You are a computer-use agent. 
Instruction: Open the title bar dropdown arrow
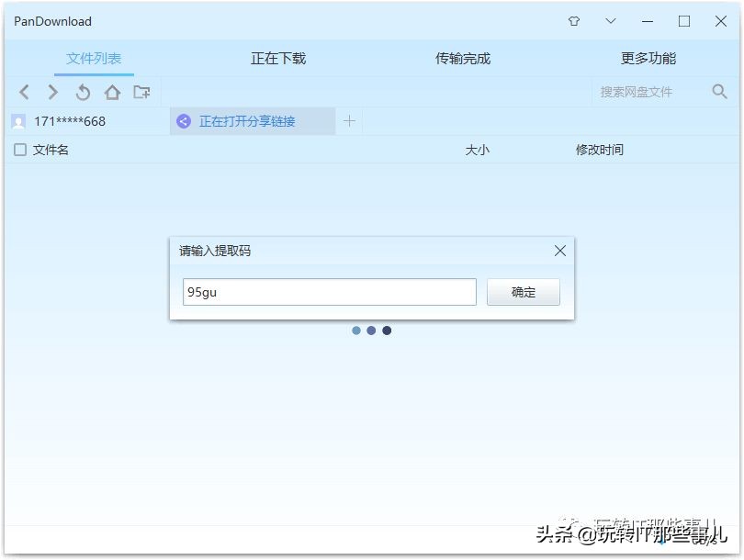pos(610,20)
